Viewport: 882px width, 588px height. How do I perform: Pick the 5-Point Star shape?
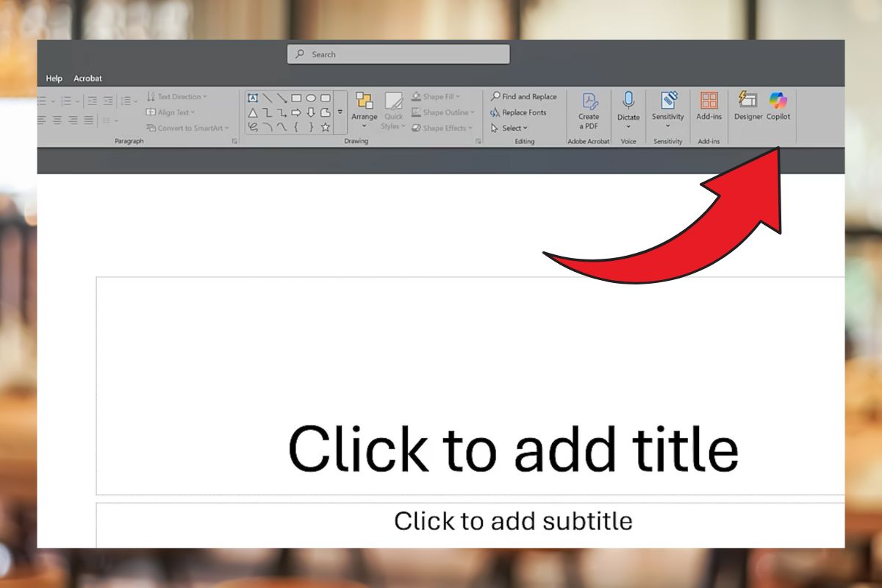coord(325,127)
